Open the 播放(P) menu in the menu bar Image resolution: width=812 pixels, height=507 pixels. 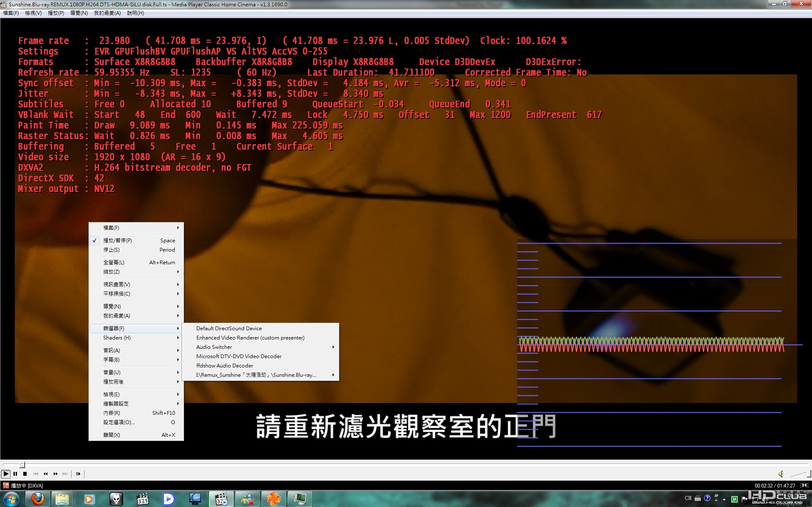[x=56, y=13]
